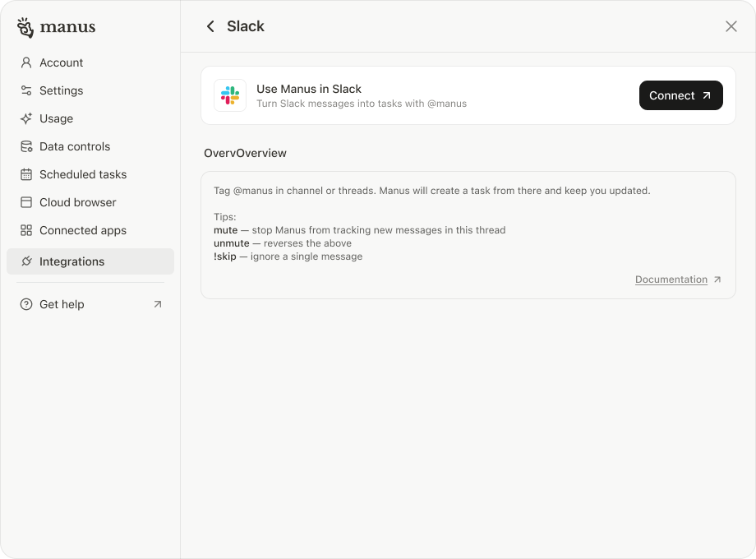The width and height of the screenshot is (756, 559).
Task: Click the Usage sparkle icon
Action: pyautogui.click(x=26, y=118)
